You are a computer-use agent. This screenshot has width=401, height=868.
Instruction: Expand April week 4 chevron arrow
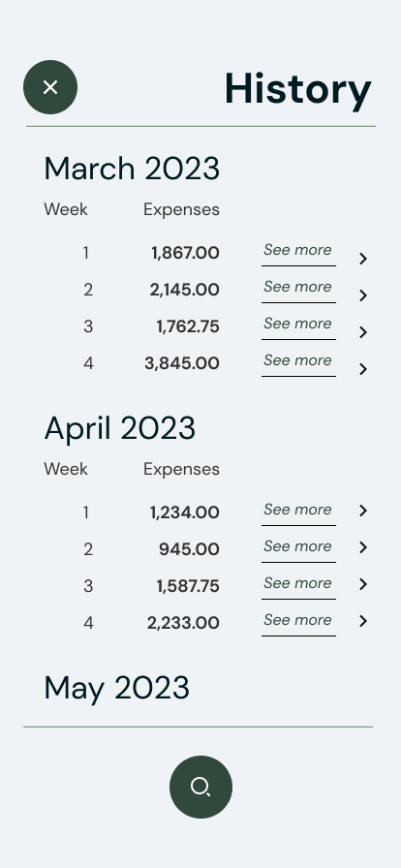(363, 621)
